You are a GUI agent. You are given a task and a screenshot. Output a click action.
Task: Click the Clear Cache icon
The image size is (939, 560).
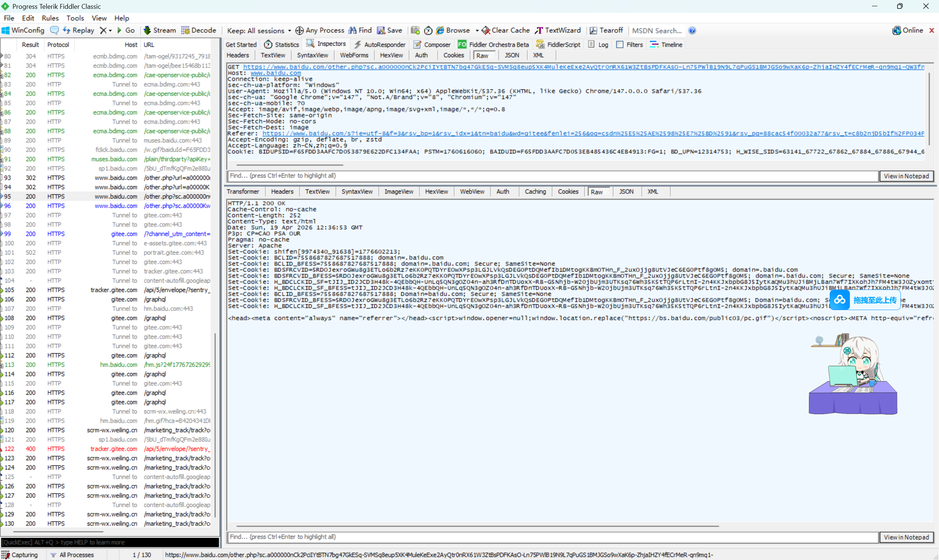486,30
